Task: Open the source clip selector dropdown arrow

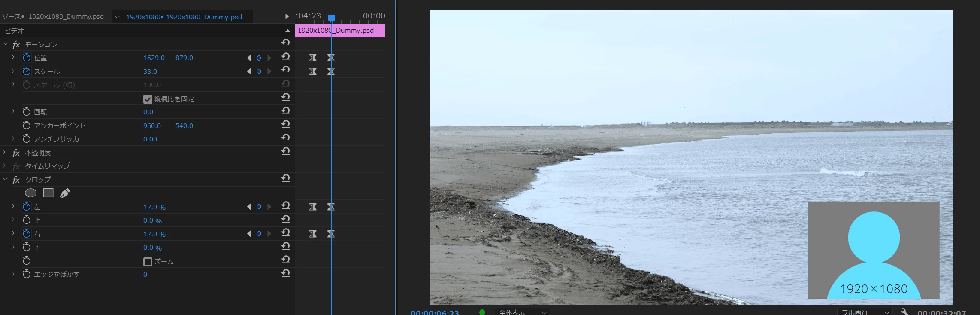Action: pyautogui.click(x=117, y=17)
